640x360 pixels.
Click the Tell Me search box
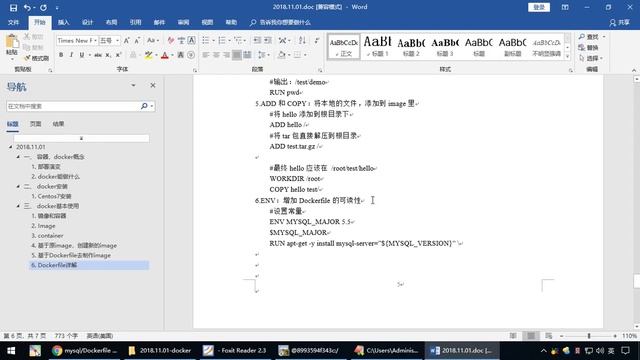280,22
